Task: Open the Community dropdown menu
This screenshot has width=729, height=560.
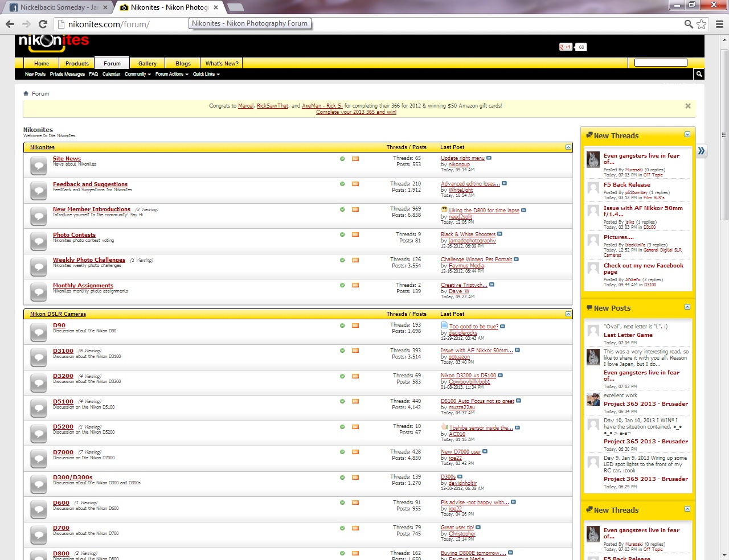Action: [x=138, y=74]
